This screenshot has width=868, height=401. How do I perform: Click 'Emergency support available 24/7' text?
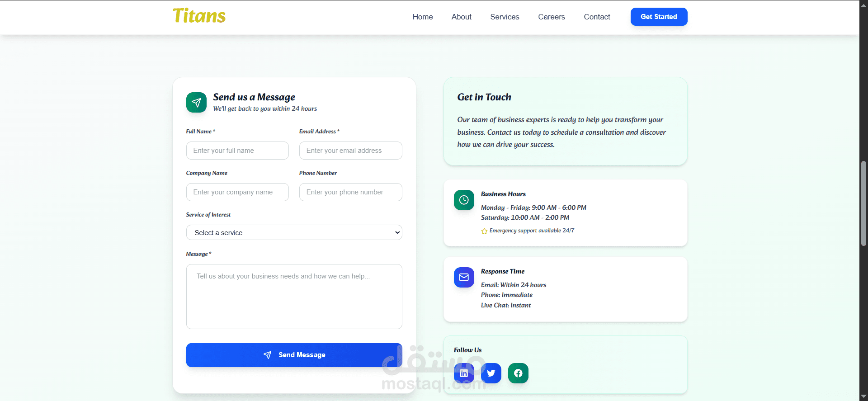532,231
